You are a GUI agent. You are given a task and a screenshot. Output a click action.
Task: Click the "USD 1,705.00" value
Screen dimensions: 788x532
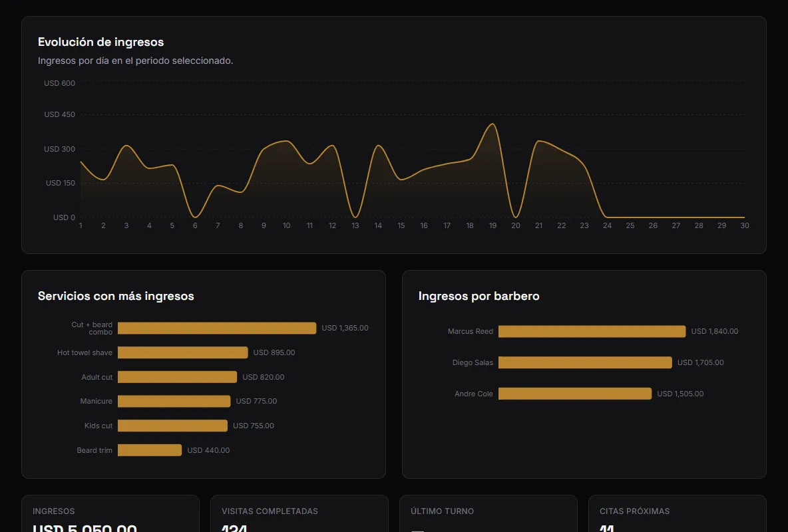click(x=701, y=362)
